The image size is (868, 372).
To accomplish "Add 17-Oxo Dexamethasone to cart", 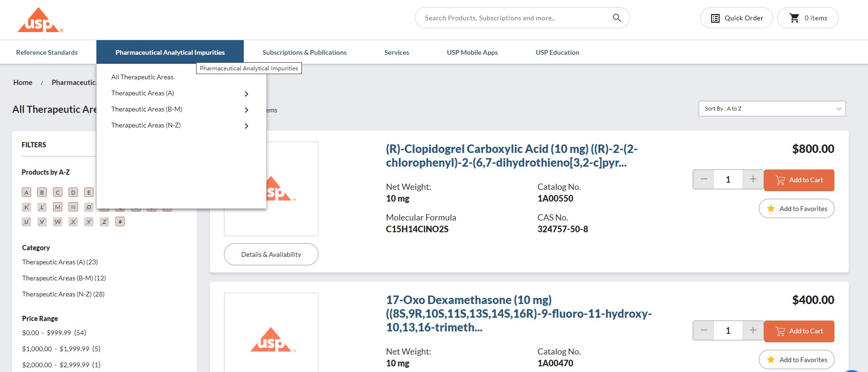I will click(799, 331).
